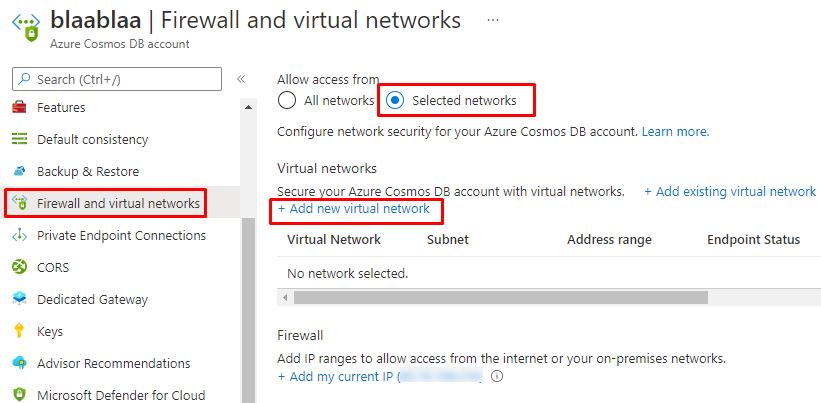Collapse the sidebar with double chevron
Viewport: 821px width, 403px height.
[x=241, y=79]
